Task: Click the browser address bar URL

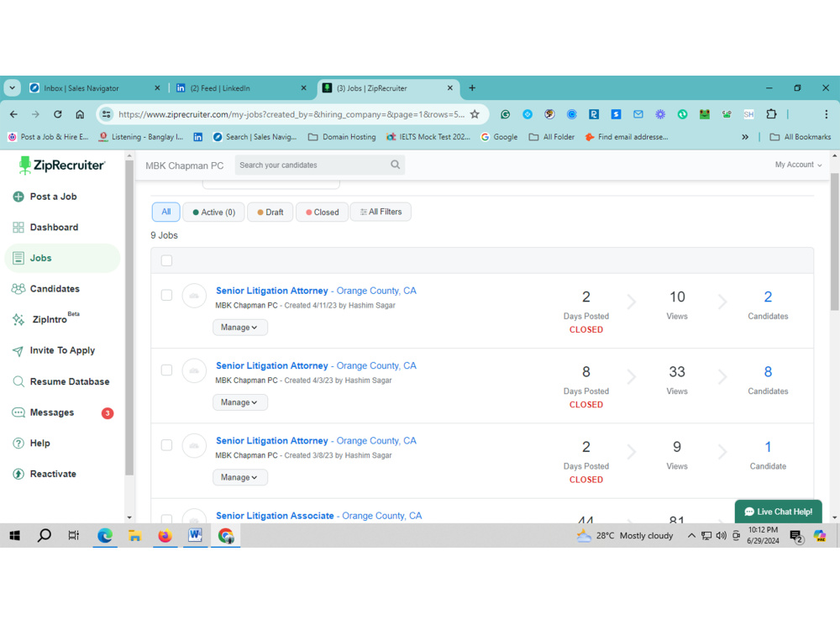Action: 291,114
